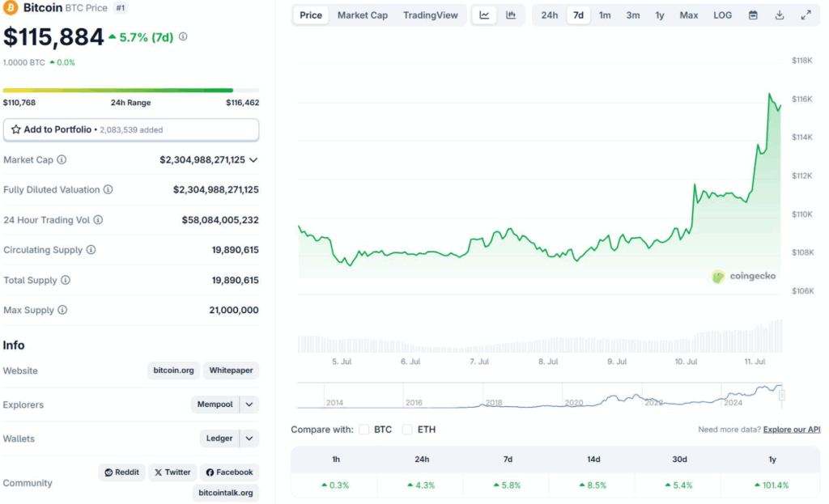The image size is (829, 504).
Task: Click the 1y percentage change value 101.4%
Action: [772, 485]
